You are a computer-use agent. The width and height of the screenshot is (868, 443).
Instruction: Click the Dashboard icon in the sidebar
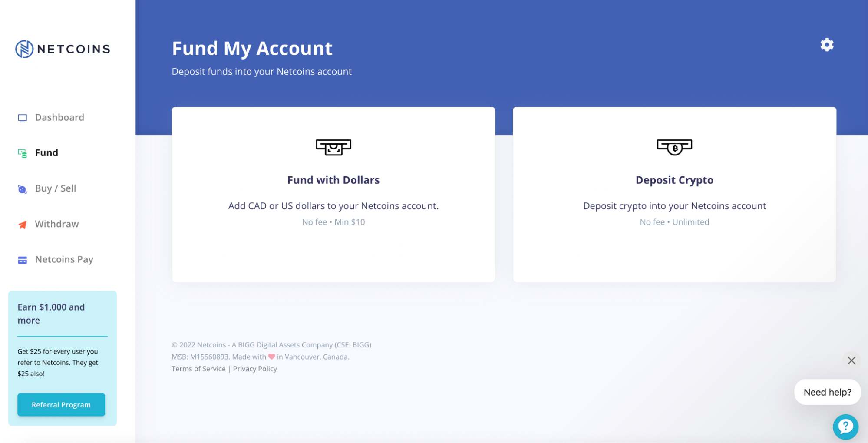(x=22, y=117)
